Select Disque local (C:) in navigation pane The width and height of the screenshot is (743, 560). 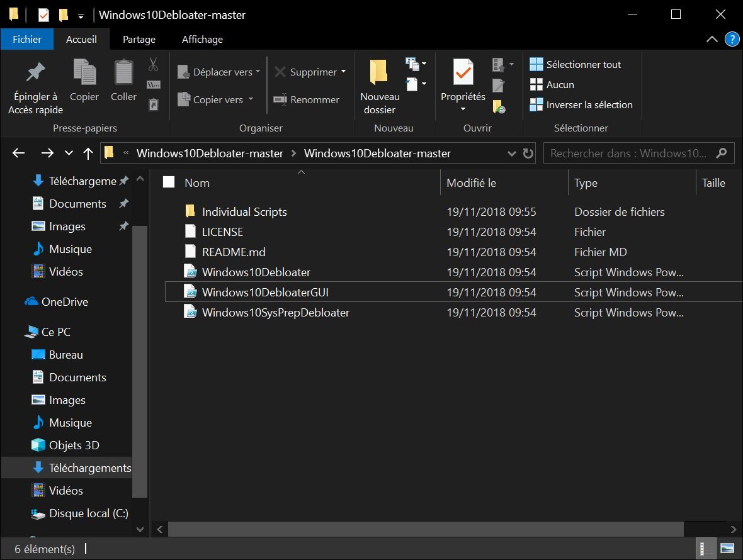click(x=79, y=513)
